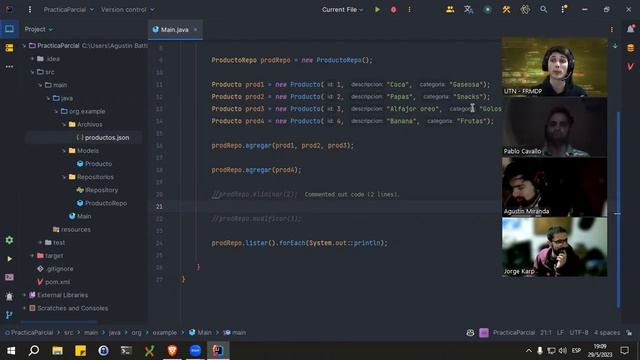Select Pablo Cavallo video thumbnail
The width and height of the screenshot is (640, 360).
click(x=554, y=127)
